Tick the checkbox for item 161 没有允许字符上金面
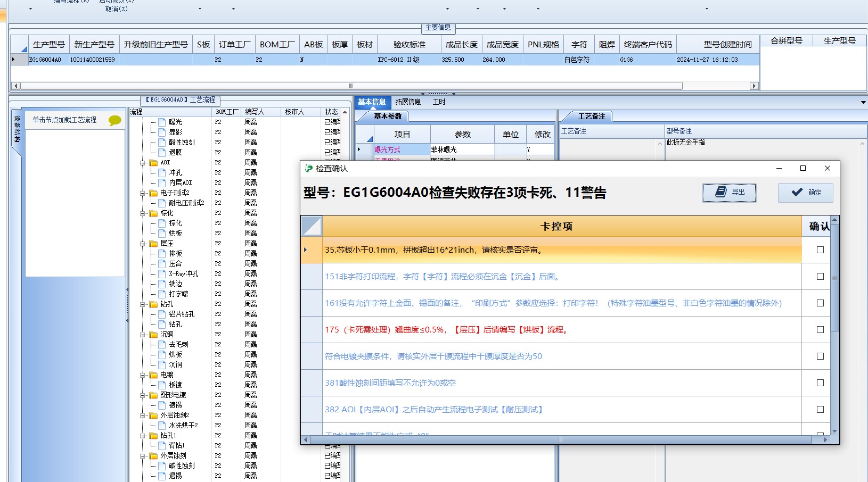The width and height of the screenshot is (868, 482). pos(820,303)
